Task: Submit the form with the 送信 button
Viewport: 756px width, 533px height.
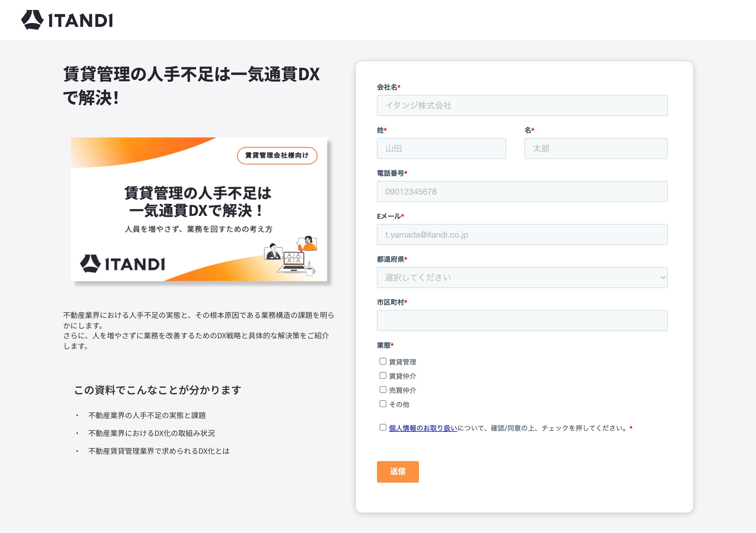Action: [x=398, y=472]
